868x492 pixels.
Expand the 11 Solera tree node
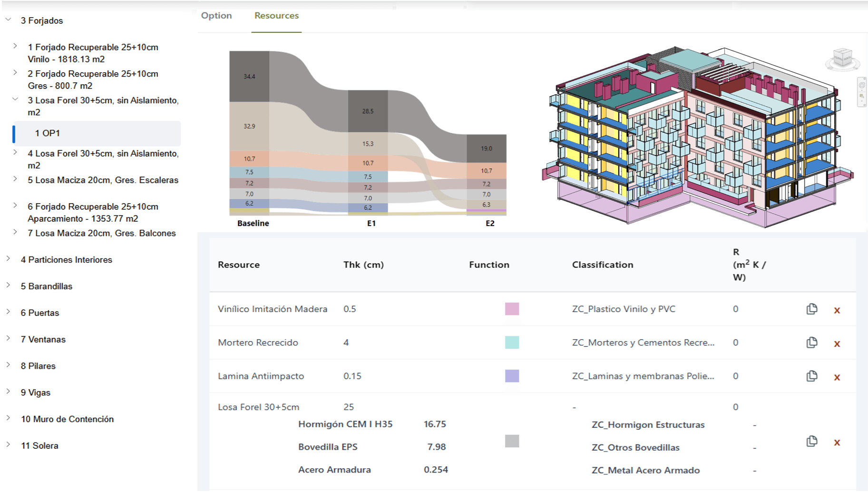[9, 445]
